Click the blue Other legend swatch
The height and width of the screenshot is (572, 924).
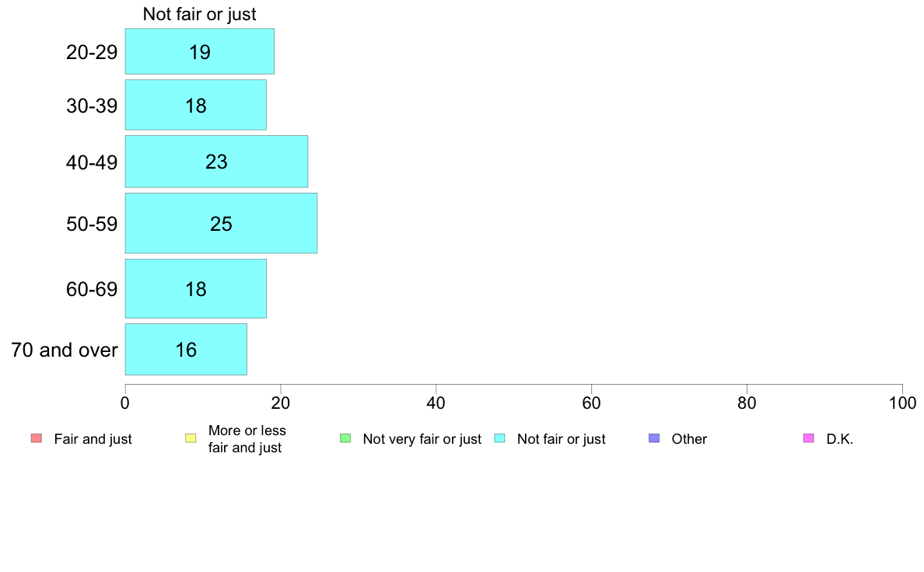pos(654,438)
